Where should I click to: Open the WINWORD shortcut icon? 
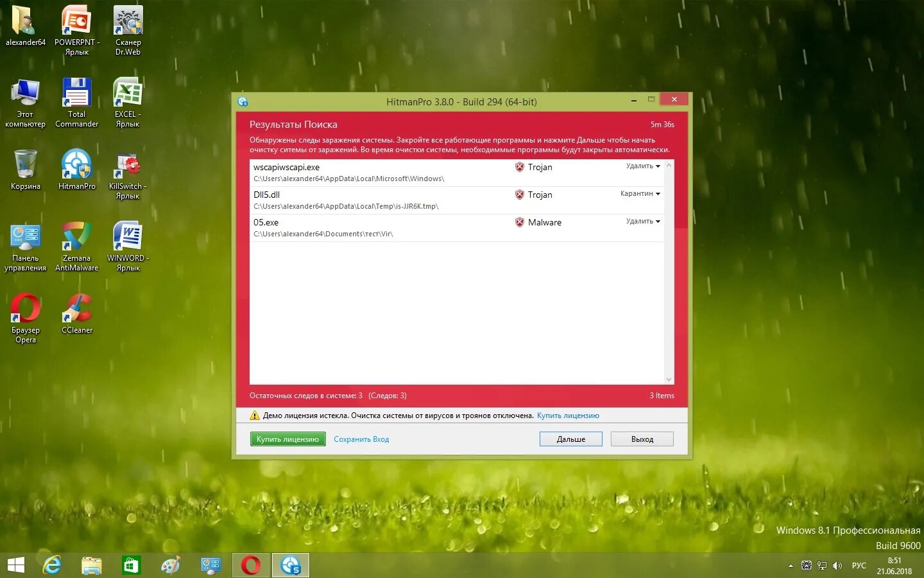tap(128, 236)
